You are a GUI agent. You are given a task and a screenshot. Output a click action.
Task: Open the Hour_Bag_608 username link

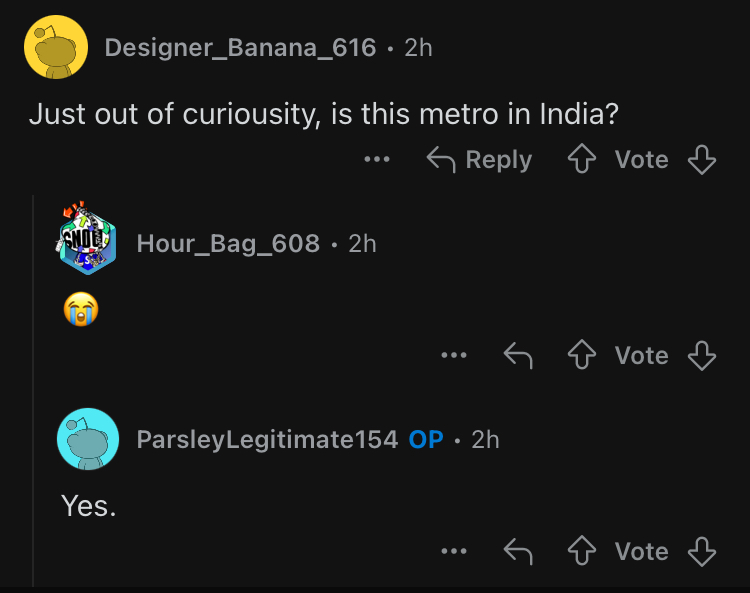click(x=228, y=243)
